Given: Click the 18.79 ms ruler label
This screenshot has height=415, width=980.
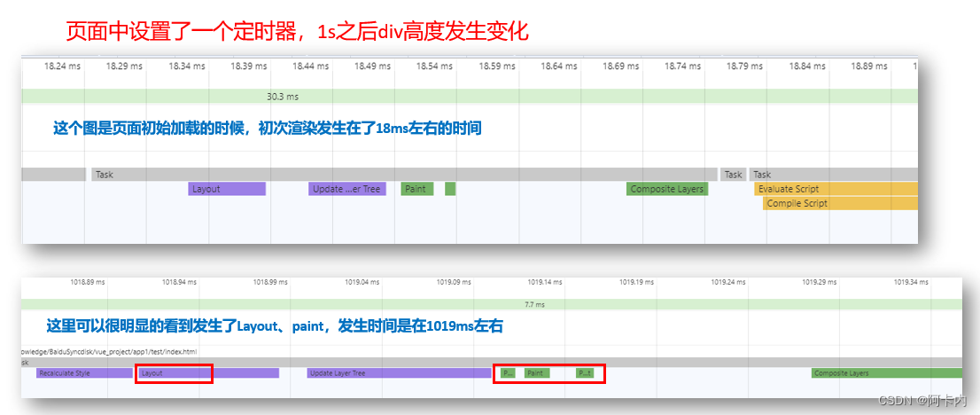Looking at the screenshot, I should [745, 67].
